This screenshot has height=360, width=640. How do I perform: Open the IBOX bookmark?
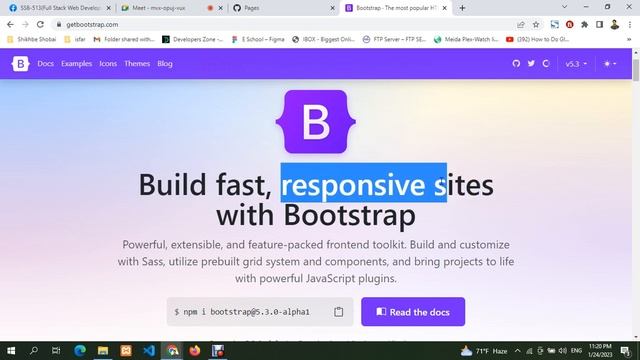[323, 40]
